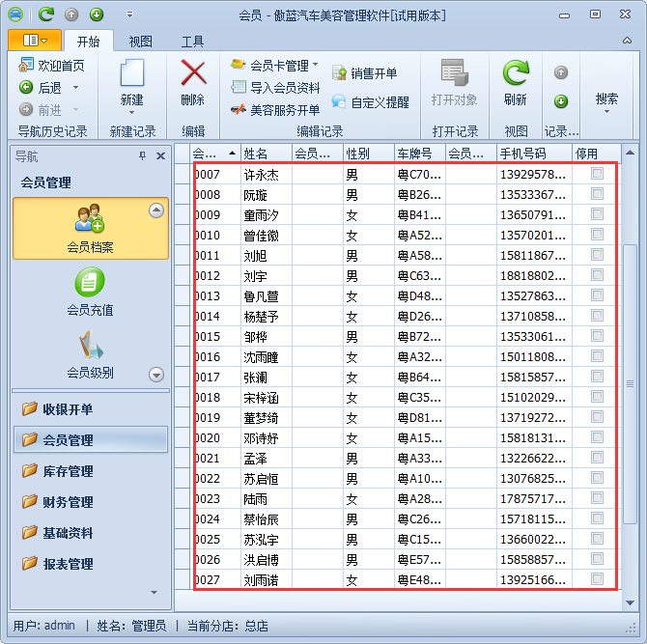The height and width of the screenshot is (644, 647).
Task: Toggle 停用 checkbox for 刘旭 row
Action: (597, 255)
